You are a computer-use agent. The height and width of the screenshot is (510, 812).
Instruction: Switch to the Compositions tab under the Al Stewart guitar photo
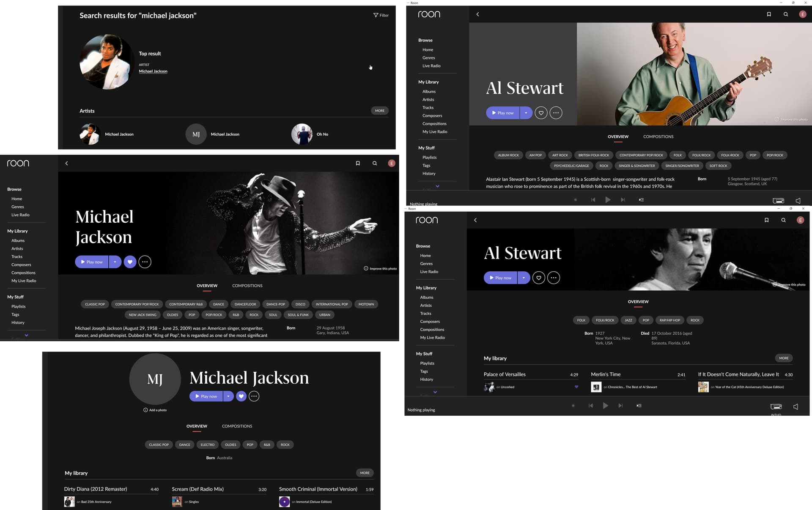[x=658, y=137]
